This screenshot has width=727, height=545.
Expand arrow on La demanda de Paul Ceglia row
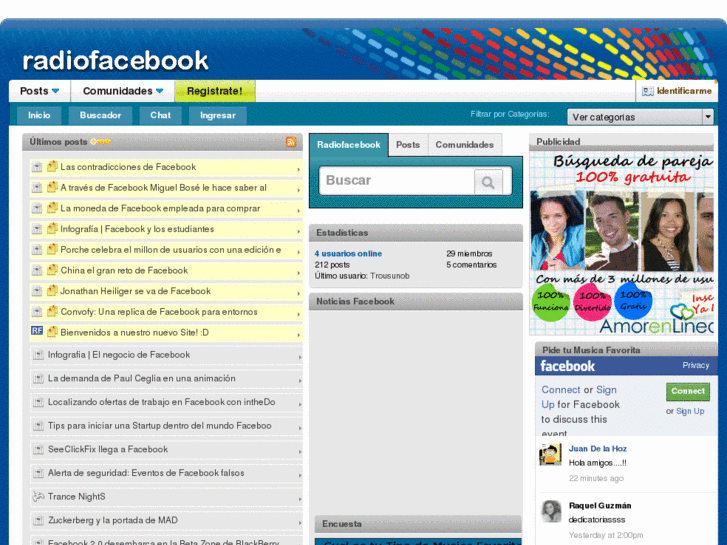[x=300, y=381]
